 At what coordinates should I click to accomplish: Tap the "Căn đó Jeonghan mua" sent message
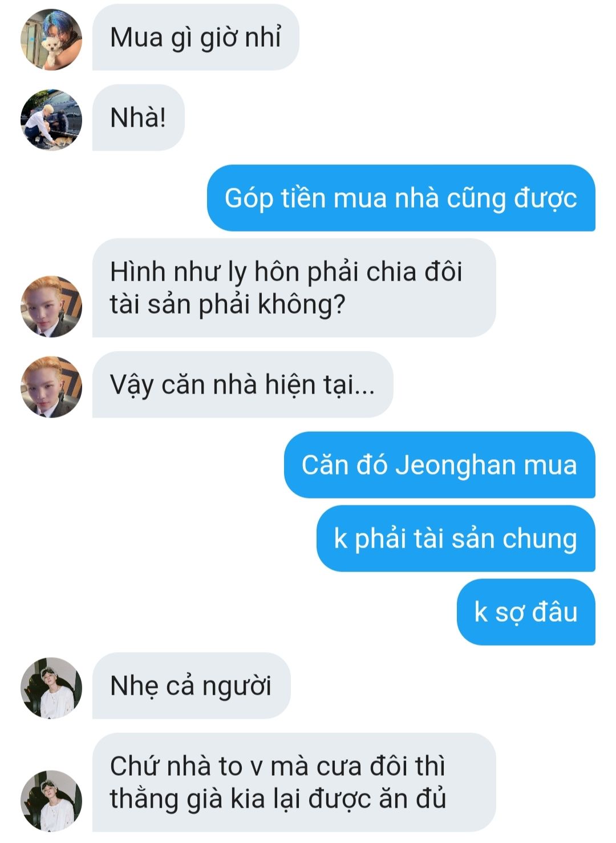(440, 465)
